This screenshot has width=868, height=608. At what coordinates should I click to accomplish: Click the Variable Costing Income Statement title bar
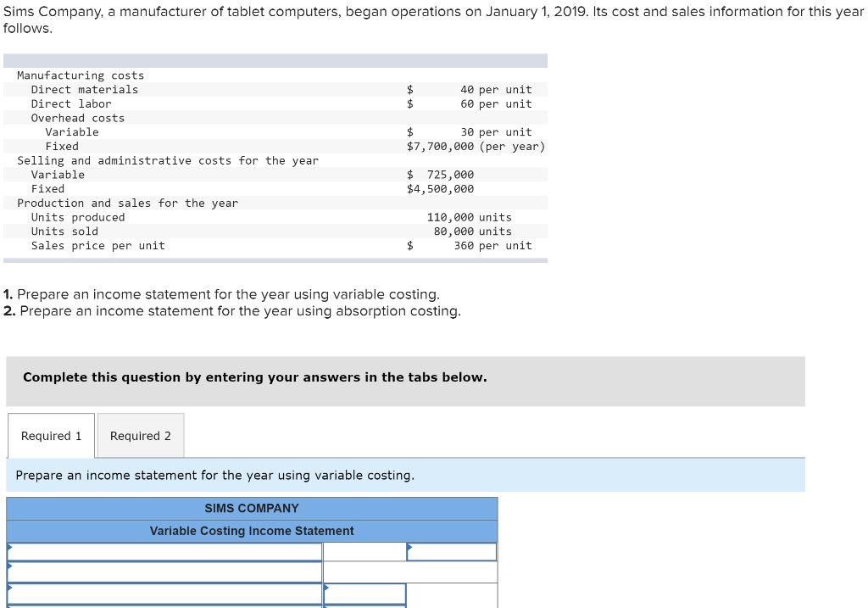[x=252, y=531]
